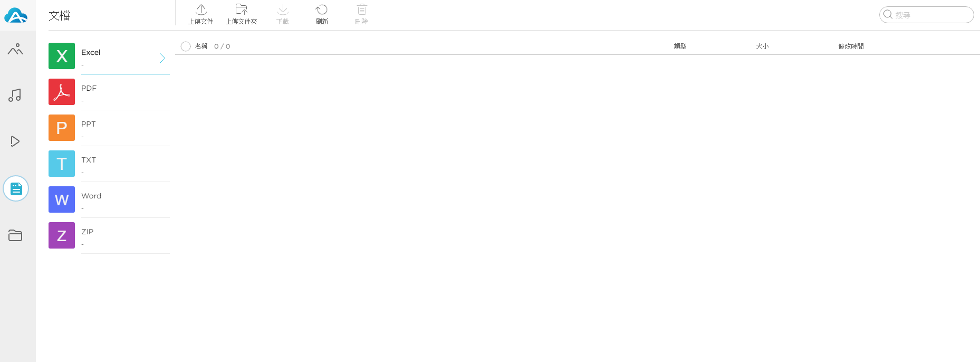Click the 下載 download button

(x=283, y=15)
